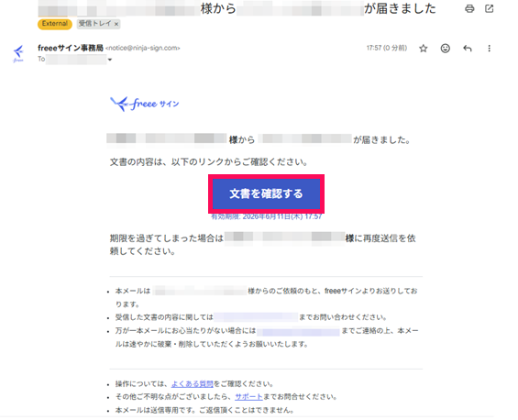Viewport: 518px width, 420px height.
Task: Click the 有効期限 expiry date text below the button
Action: point(266,216)
